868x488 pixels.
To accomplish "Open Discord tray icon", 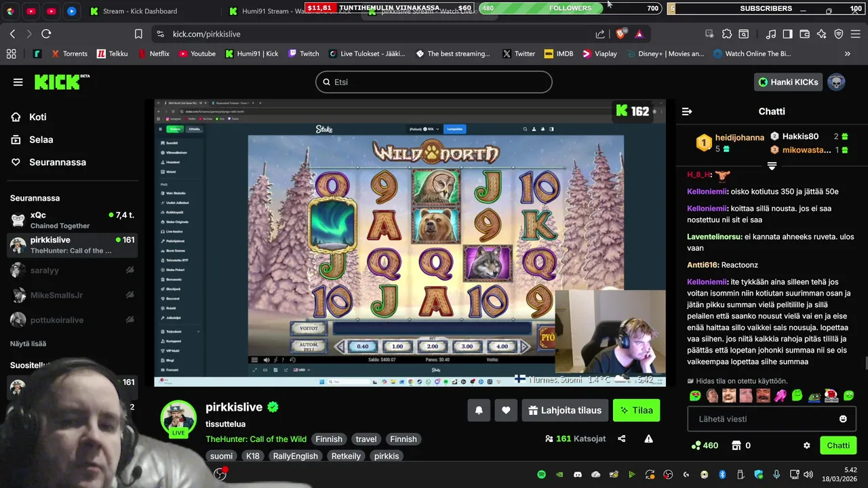I will (x=578, y=474).
